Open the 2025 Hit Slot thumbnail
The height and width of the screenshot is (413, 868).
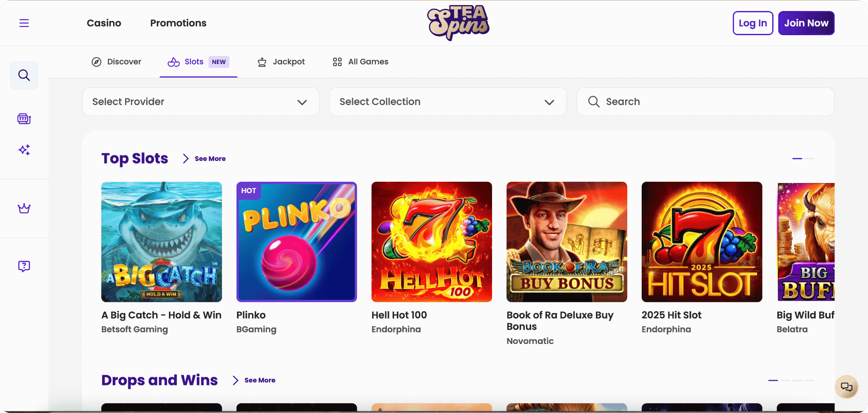[702, 242]
